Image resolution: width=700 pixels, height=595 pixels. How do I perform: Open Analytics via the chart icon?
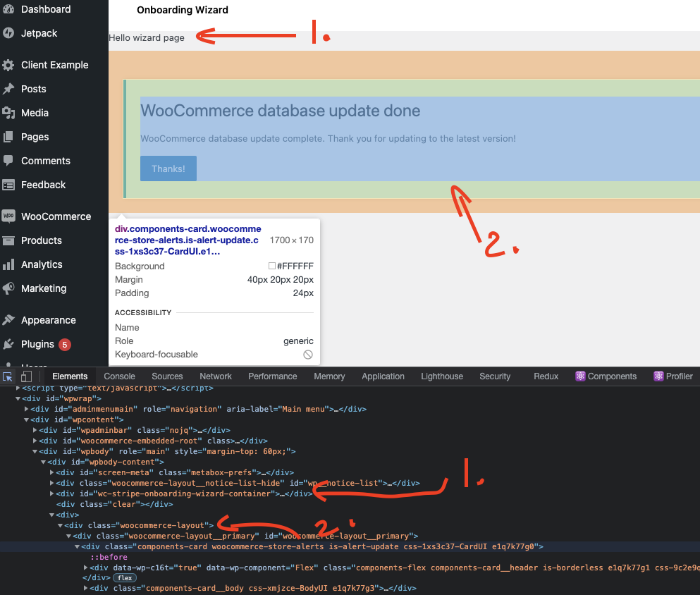(x=8, y=264)
